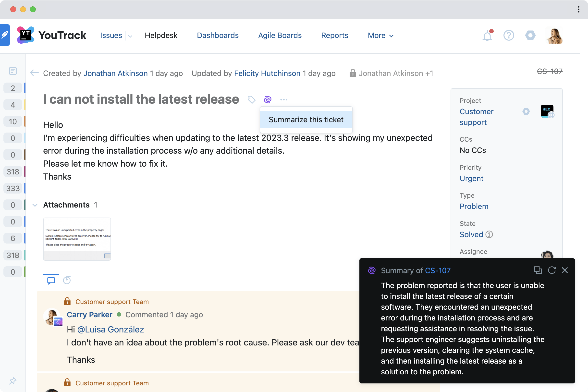Open the ellipsis options menu next to the title
This screenshot has height=392, width=588.
pos(284,99)
